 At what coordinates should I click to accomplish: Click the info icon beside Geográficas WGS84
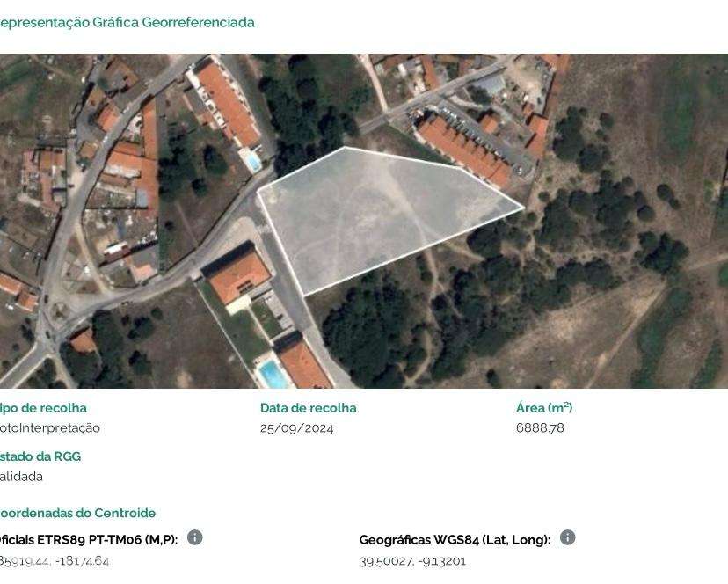568,537
